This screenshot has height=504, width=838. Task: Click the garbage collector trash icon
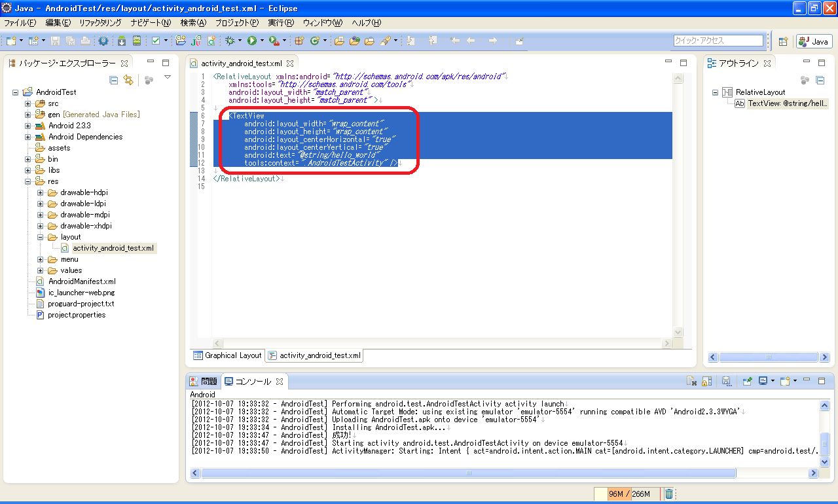click(x=668, y=494)
